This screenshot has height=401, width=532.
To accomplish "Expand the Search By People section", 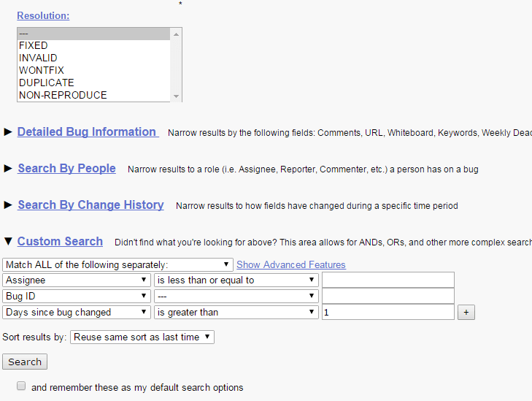I will click(x=66, y=169).
